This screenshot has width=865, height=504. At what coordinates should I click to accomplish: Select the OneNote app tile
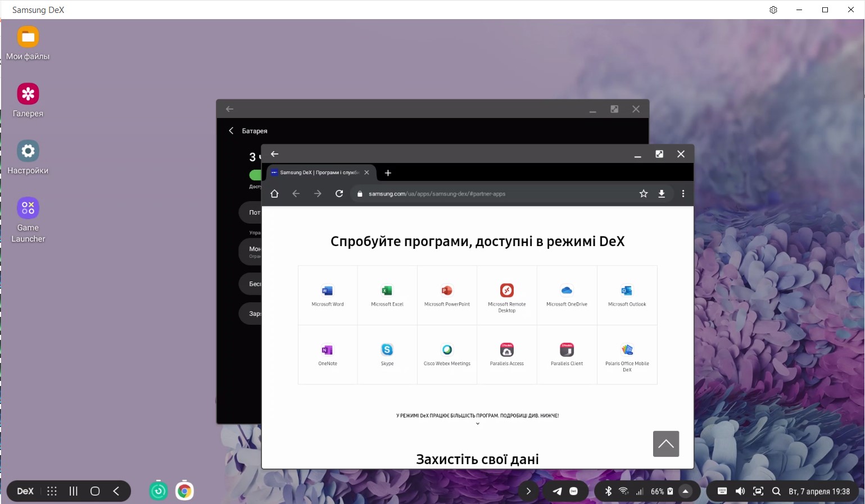click(x=328, y=355)
